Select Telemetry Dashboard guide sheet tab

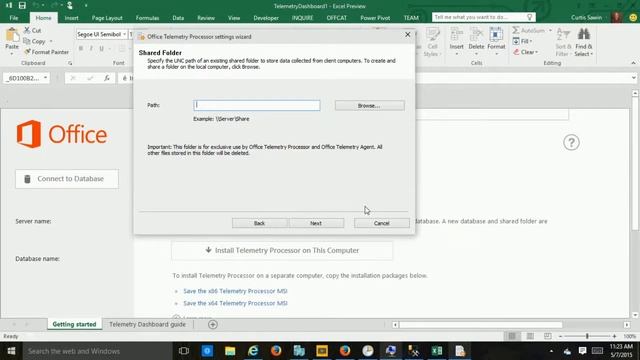147,324
